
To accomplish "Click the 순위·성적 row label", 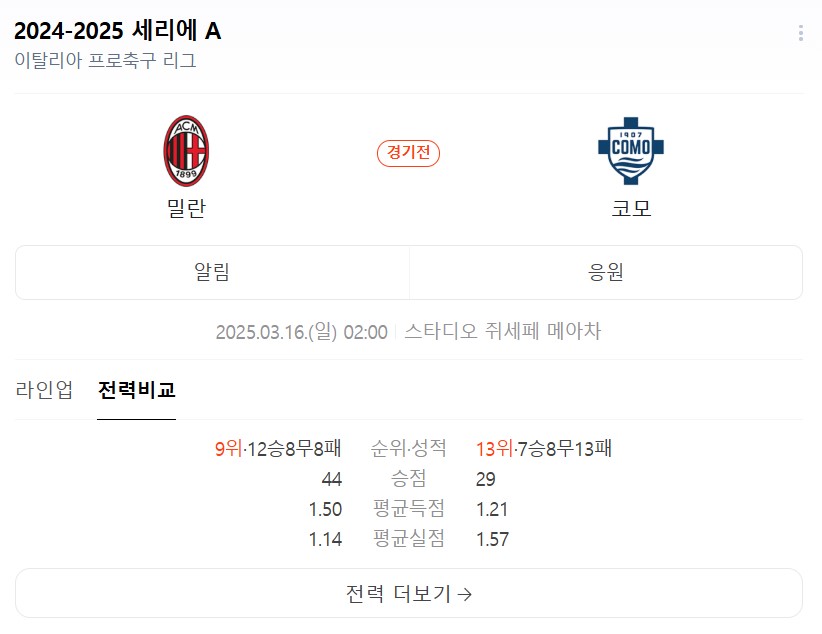I will tap(409, 448).
